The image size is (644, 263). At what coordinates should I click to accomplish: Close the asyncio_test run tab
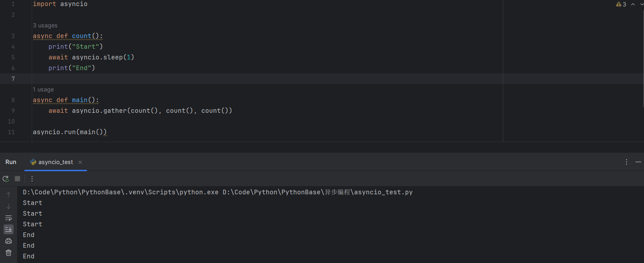pyautogui.click(x=80, y=162)
